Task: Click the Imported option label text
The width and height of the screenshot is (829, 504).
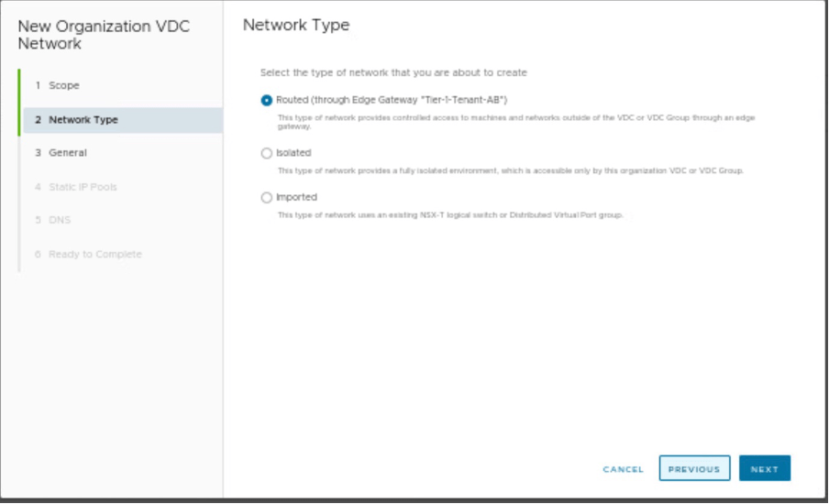Action: (296, 197)
